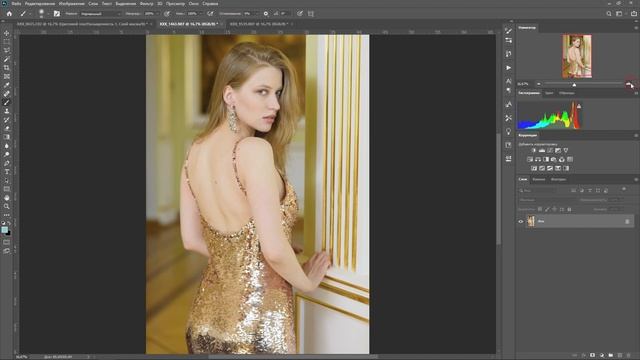Select the Horizontal Type tool

7,172
